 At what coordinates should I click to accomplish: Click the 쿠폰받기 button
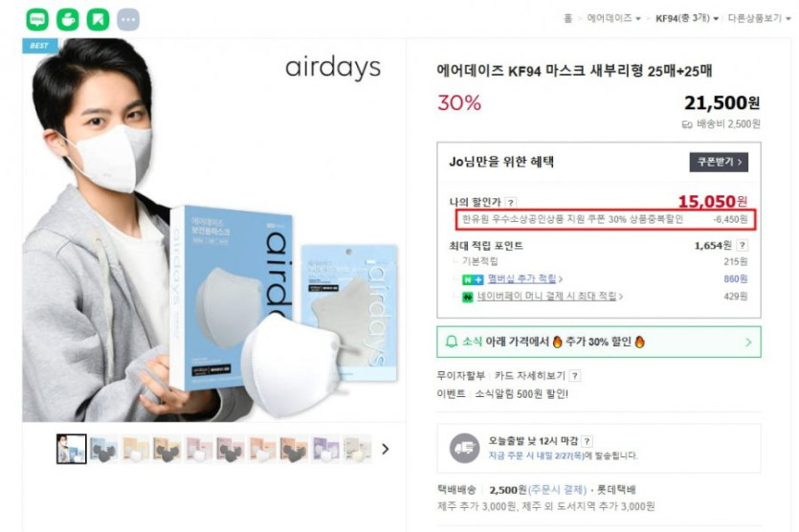719,162
